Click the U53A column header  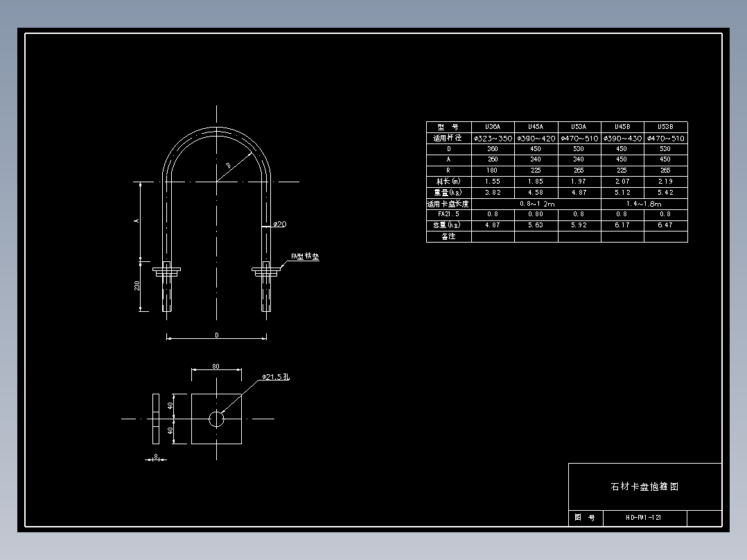point(579,127)
